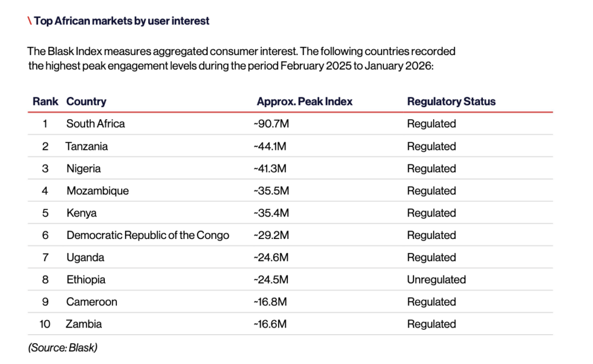Image resolution: width=593 pixels, height=364 pixels.
Task: Click the 'Top African markets by user interest' heading
Action: (x=122, y=21)
